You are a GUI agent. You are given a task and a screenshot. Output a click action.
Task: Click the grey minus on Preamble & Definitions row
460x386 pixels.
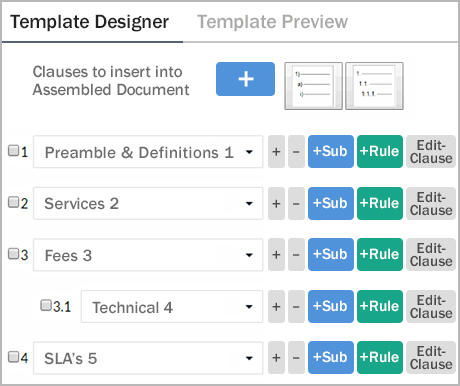[296, 151]
